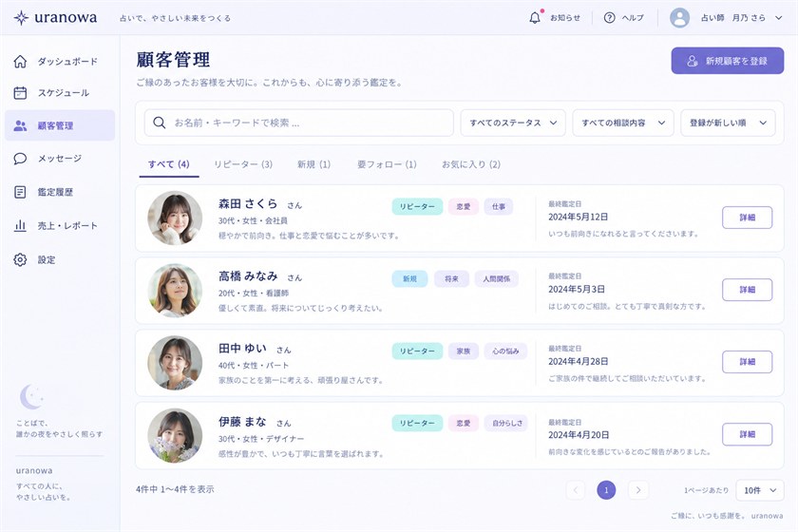
Task: Select the すべて (4) tab
Action: click(x=169, y=164)
